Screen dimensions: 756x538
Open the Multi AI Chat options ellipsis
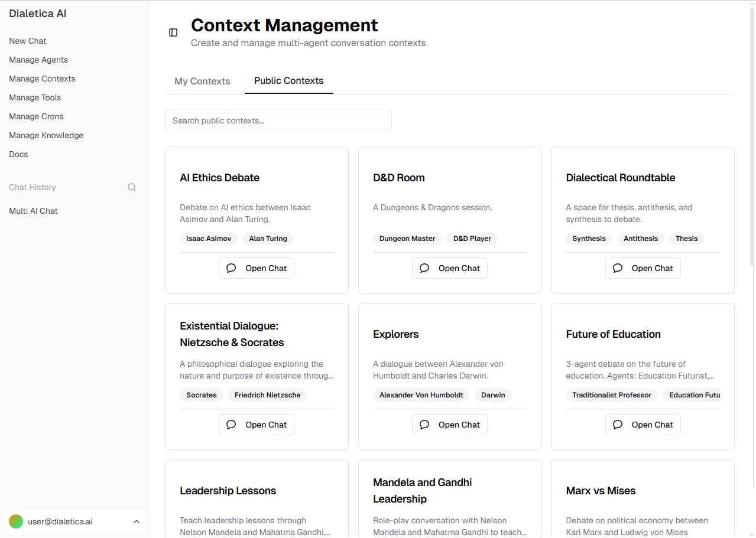point(134,211)
